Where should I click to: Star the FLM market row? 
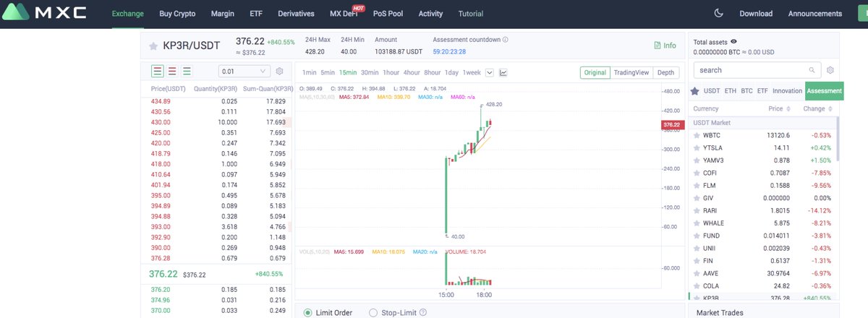(x=697, y=185)
